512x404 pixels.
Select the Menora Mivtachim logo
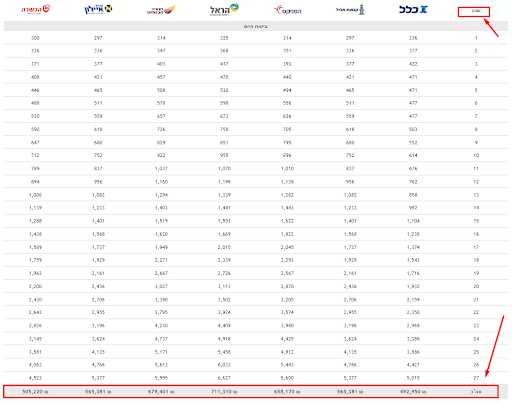[161, 10]
